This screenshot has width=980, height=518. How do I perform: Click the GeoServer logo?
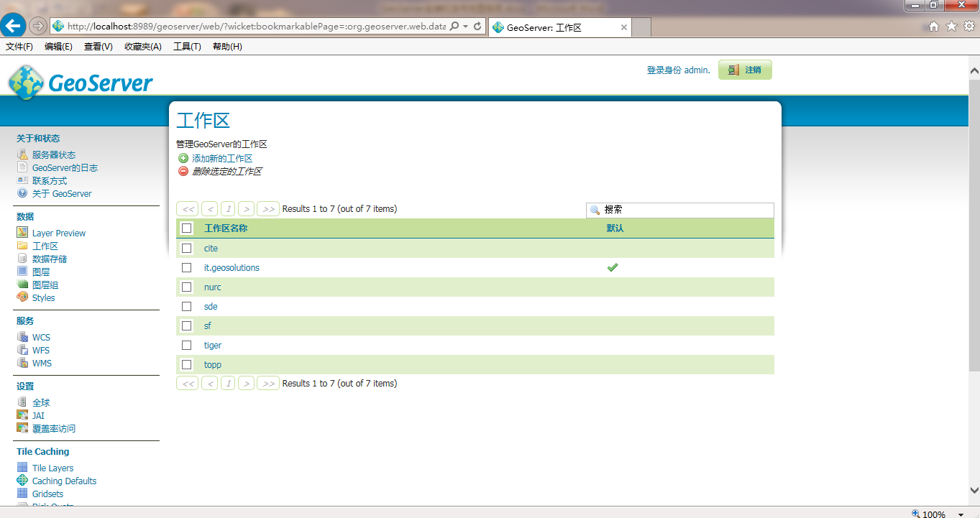tap(81, 83)
